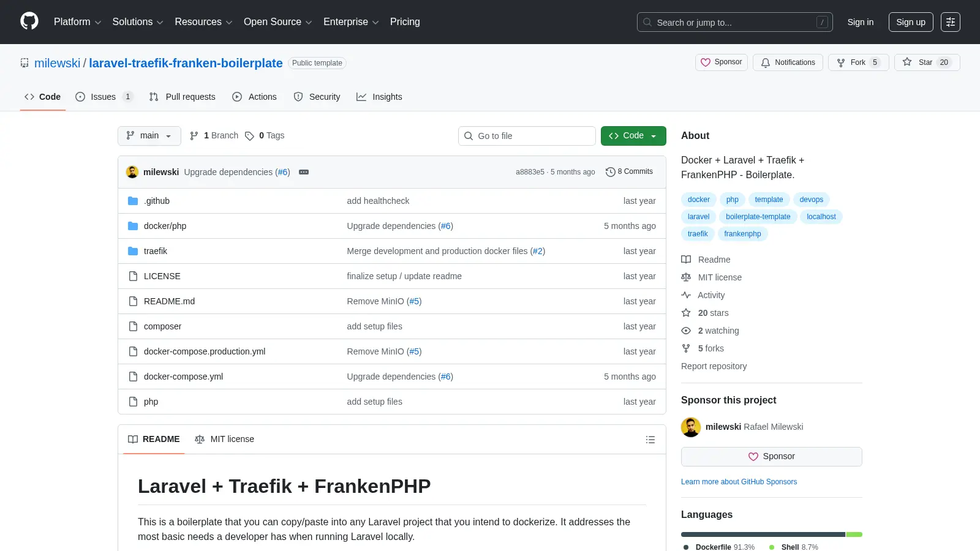Expand commit message ellipsis icon
This screenshot has height=551, width=980.
pyautogui.click(x=304, y=172)
